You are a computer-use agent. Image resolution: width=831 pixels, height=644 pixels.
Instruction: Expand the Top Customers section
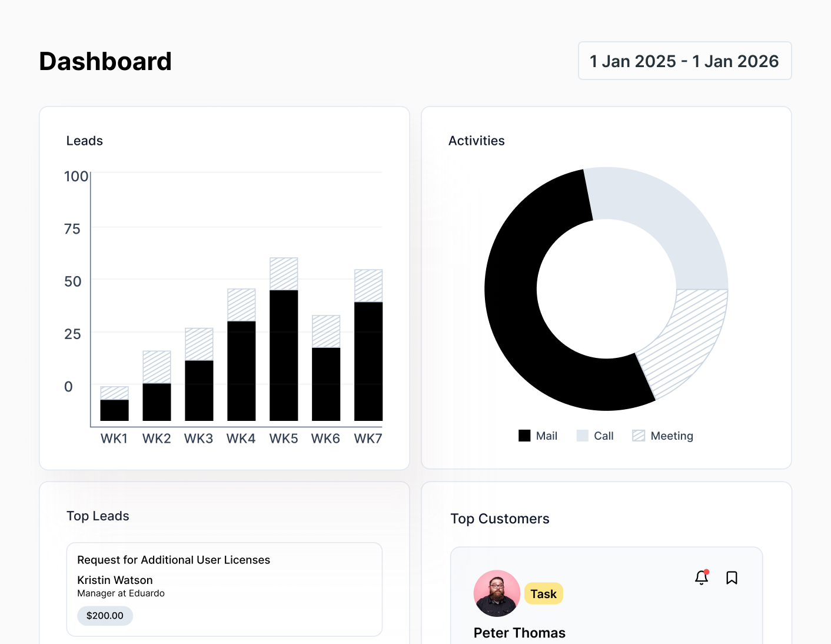pos(500,519)
